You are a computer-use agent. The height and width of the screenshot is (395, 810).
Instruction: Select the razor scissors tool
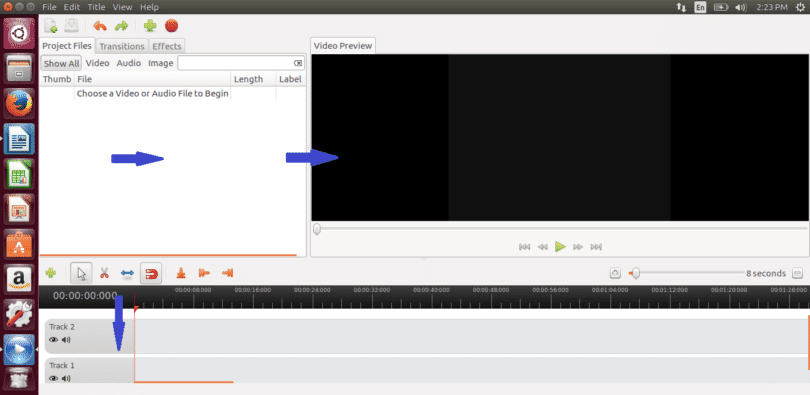pyautogui.click(x=104, y=273)
